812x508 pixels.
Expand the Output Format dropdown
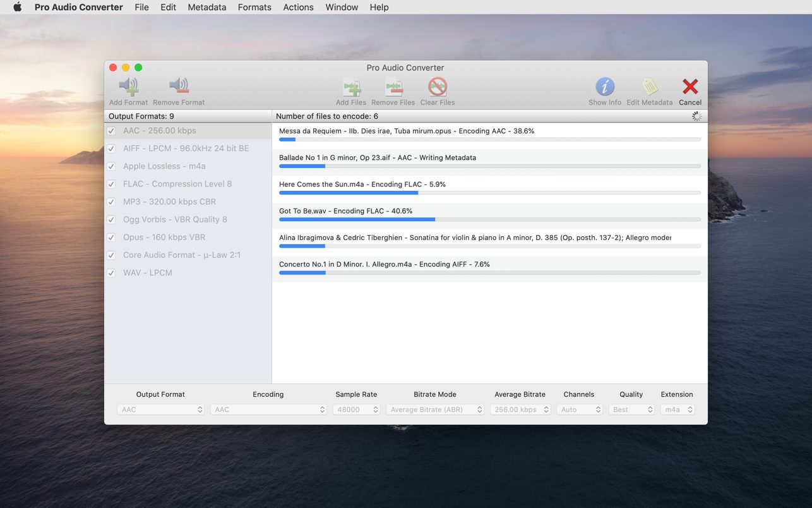coord(160,409)
